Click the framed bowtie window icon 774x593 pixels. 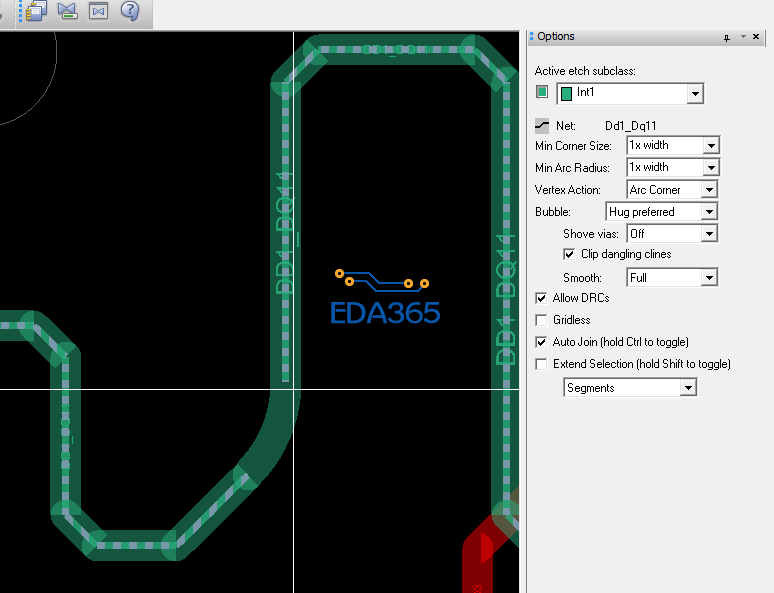click(x=98, y=11)
